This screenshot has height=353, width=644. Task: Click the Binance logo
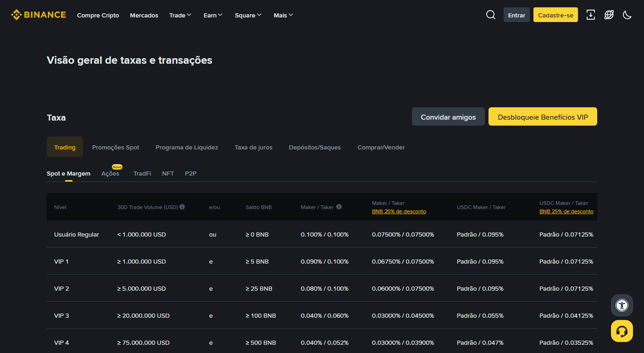(x=39, y=15)
